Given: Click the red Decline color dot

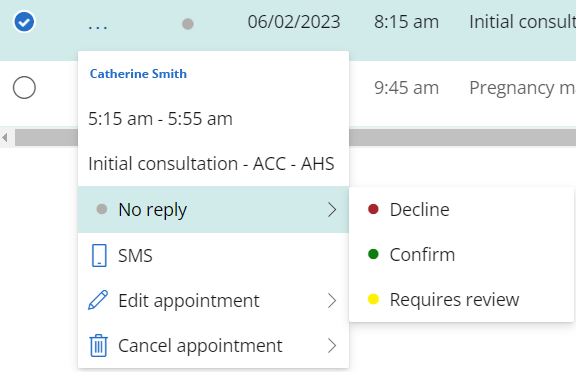Looking at the screenshot, I should tap(373, 209).
